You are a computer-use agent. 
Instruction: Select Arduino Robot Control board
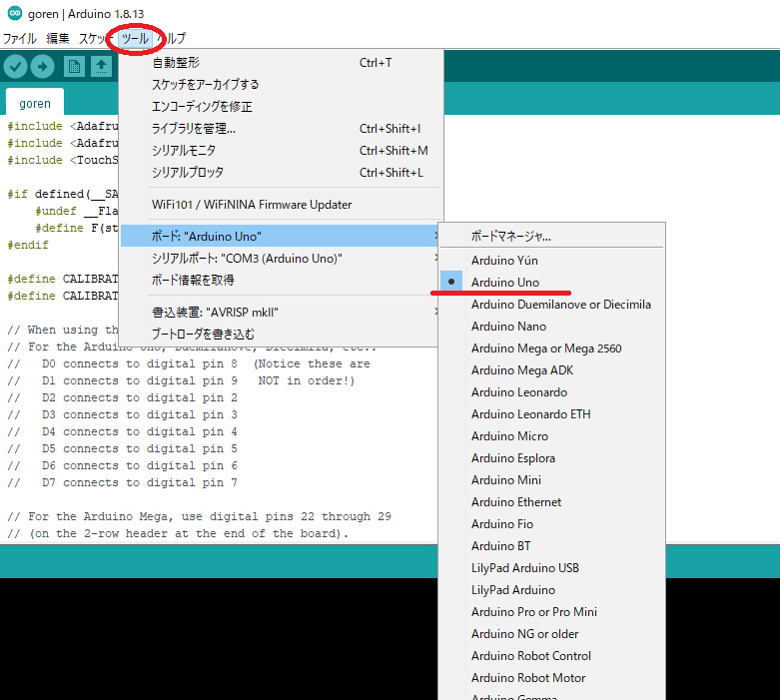[x=552, y=656]
